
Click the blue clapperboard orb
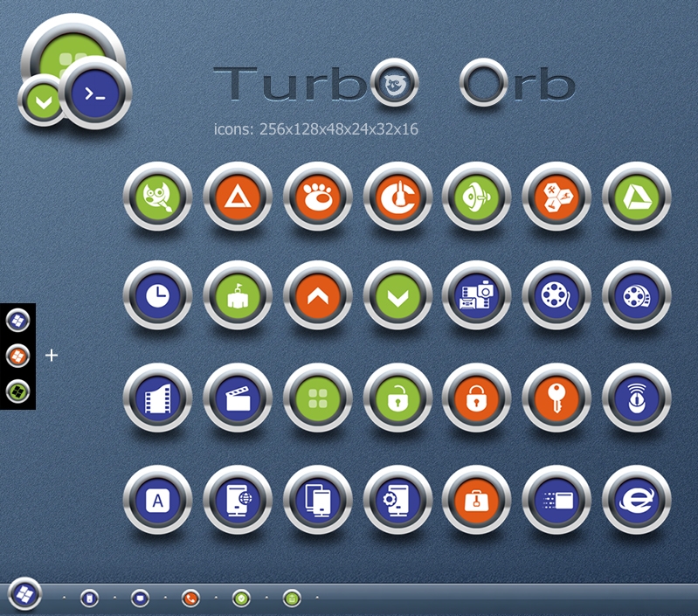[x=238, y=398]
